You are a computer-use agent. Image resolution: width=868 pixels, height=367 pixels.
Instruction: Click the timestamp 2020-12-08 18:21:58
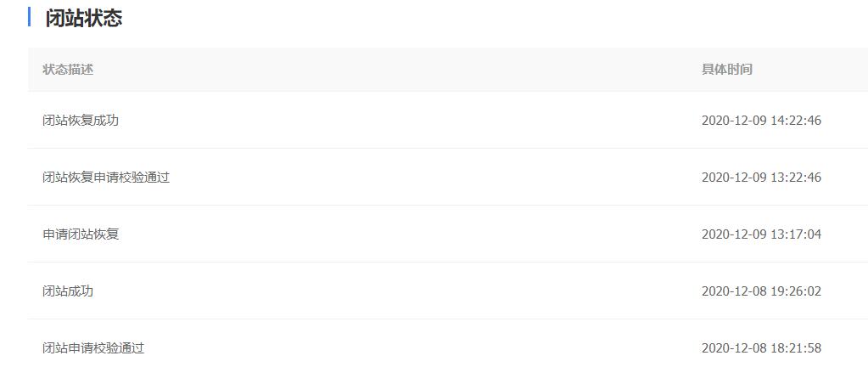click(x=761, y=348)
